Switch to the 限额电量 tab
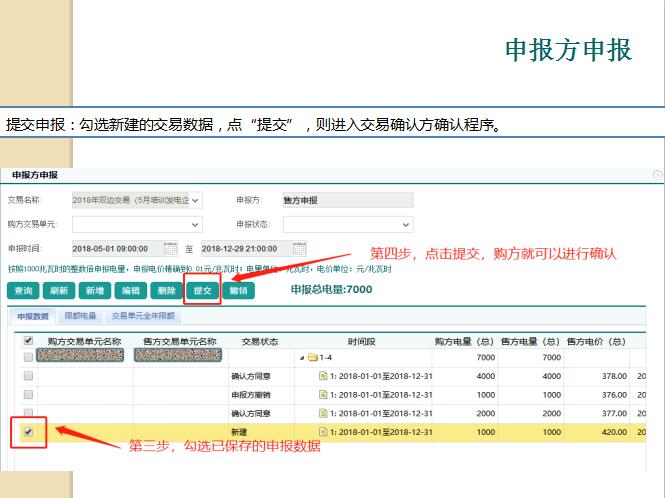 (x=80, y=316)
